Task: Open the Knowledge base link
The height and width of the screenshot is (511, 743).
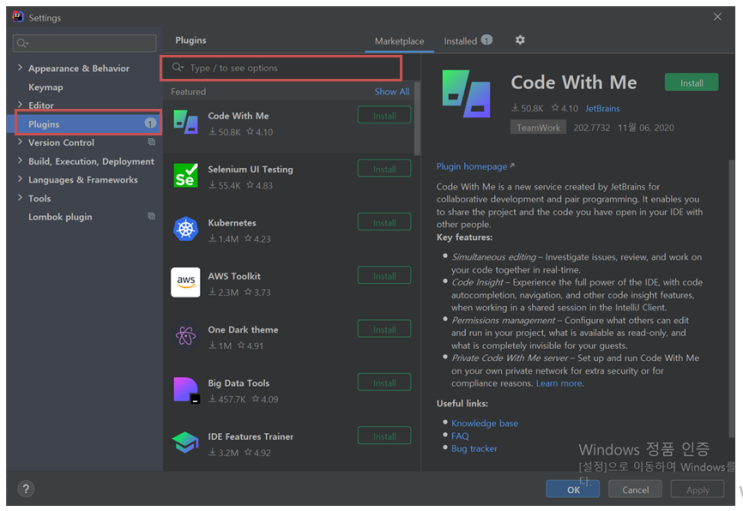Action: (x=484, y=423)
